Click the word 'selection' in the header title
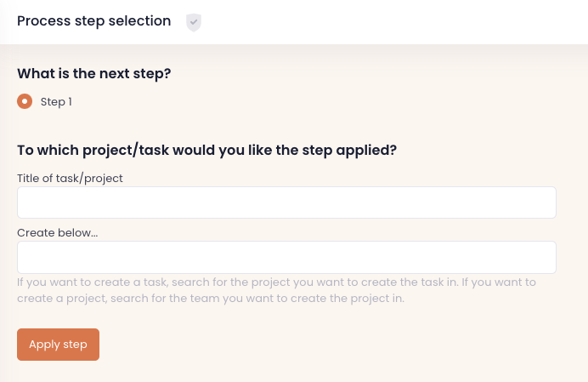 click(x=139, y=21)
